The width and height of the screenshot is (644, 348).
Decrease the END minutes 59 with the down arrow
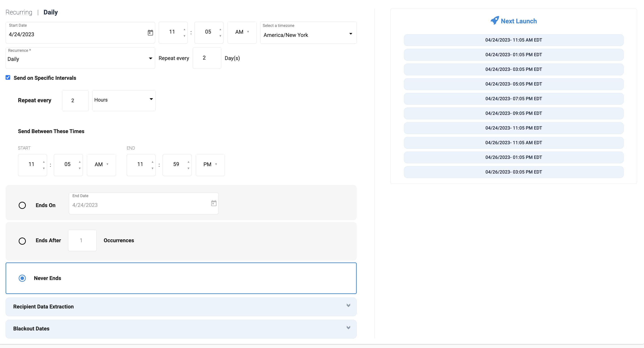[188, 168]
